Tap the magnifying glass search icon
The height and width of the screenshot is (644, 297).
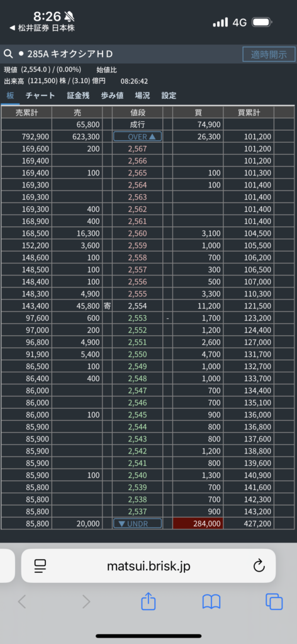pyautogui.click(x=8, y=54)
